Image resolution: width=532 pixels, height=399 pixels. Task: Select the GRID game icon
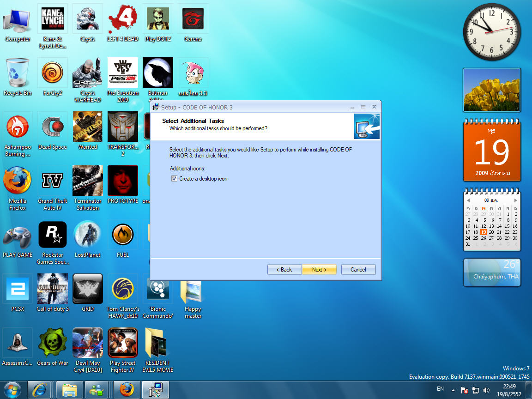tap(88, 294)
